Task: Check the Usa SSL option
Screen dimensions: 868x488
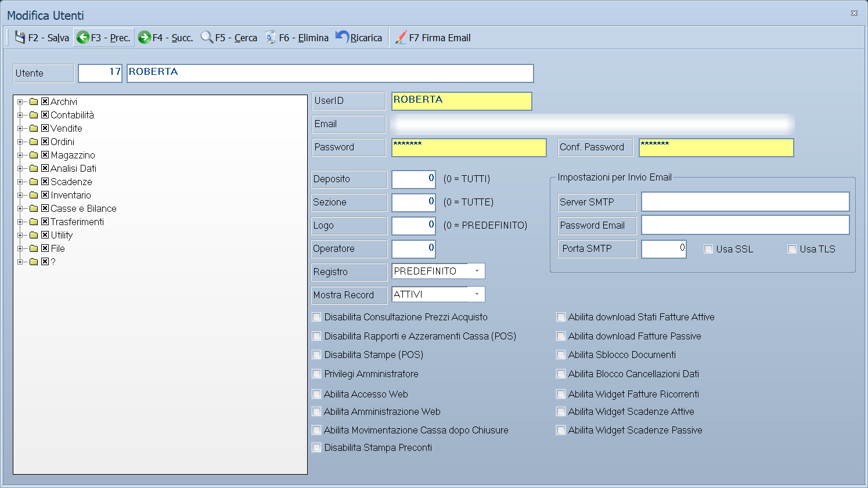Action: 708,249
